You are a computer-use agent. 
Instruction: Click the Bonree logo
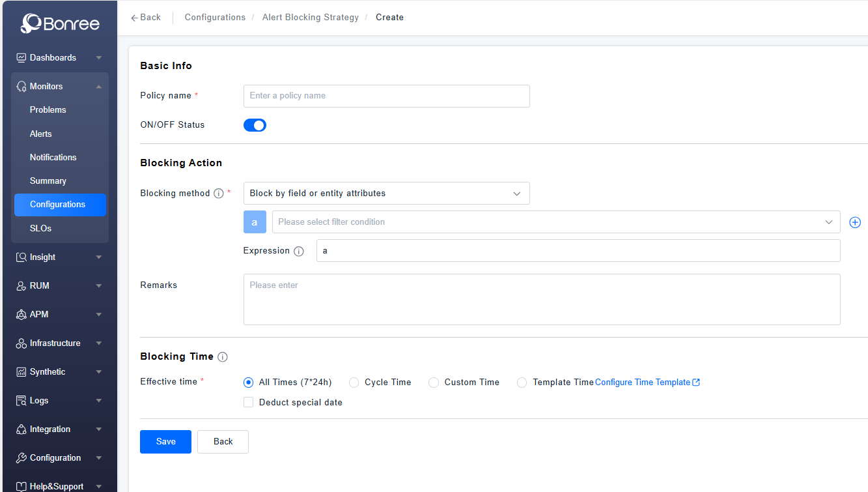pyautogui.click(x=60, y=24)
